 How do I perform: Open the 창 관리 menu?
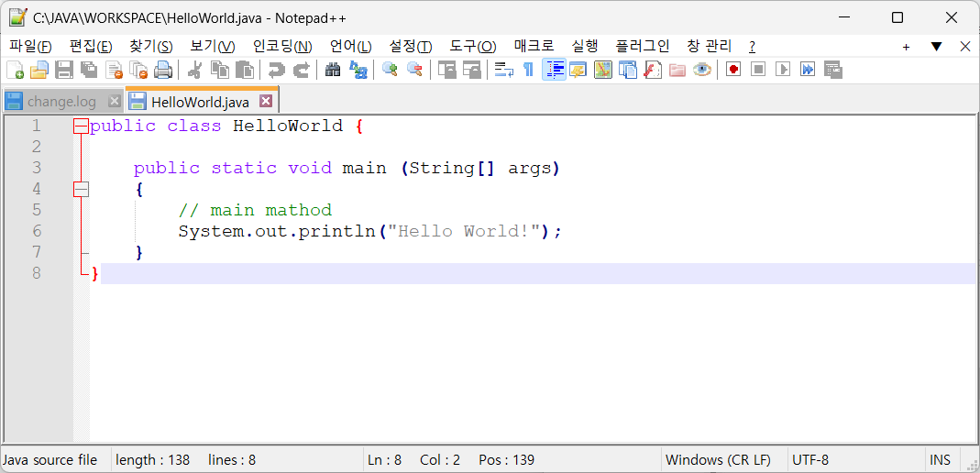click(x=710, y=46)
